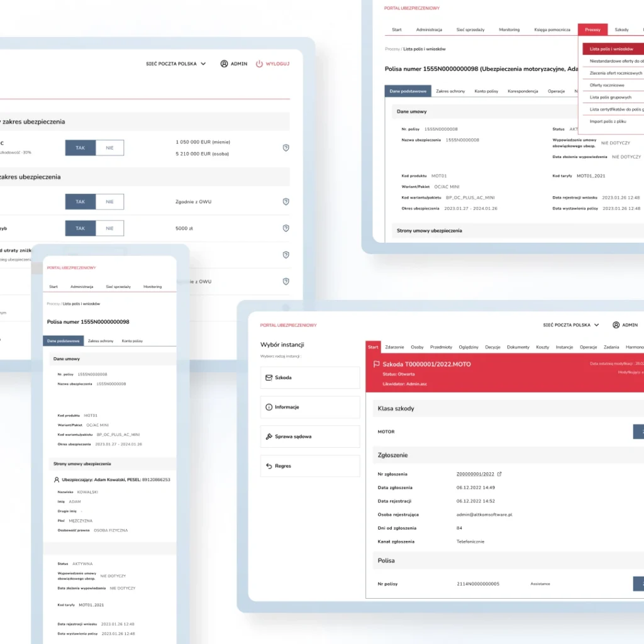
Task: Select NIE in the 5000 zł row
Action: 109,228
